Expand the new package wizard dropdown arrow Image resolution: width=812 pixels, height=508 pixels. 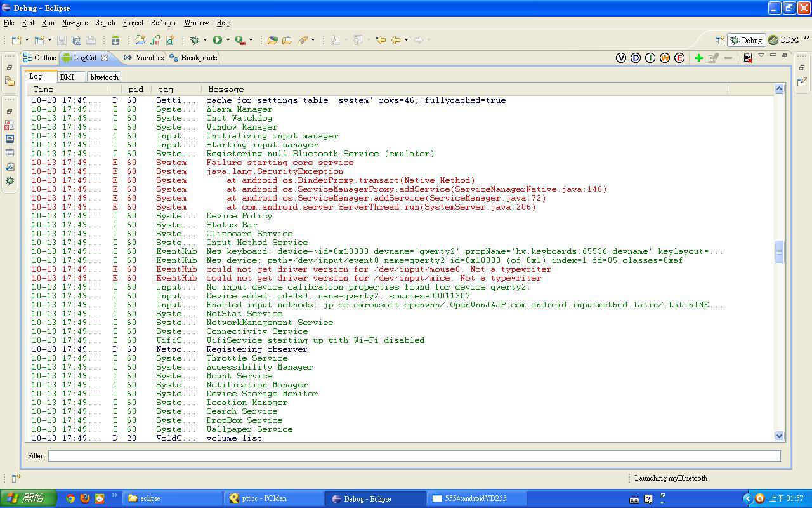[50, 40]
